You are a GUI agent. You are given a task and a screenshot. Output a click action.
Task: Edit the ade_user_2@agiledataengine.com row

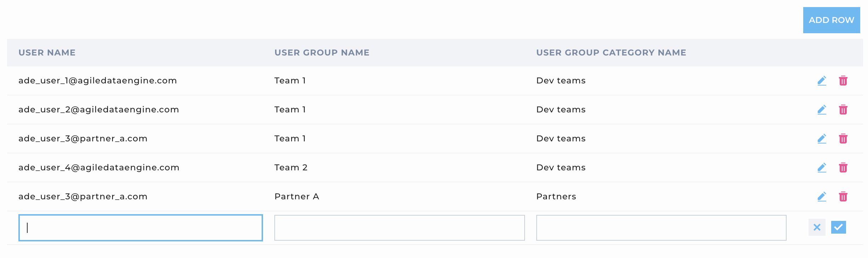[x=822, y=110]
